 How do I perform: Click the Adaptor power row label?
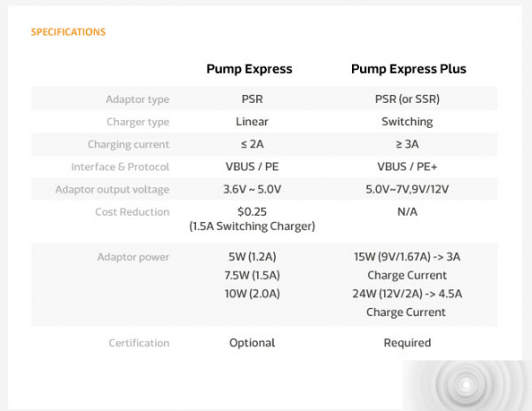(x=133, y=257)
